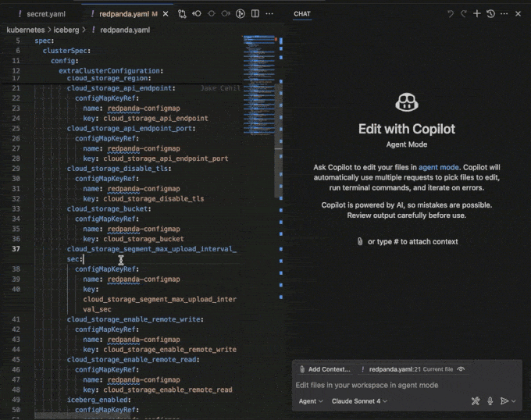
Task: Open editor more actions ellipsis
Action: point(269,14)
